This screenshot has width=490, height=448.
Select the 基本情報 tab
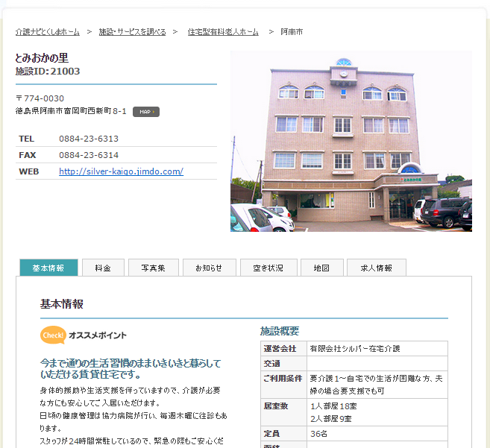tap(48, 268)
